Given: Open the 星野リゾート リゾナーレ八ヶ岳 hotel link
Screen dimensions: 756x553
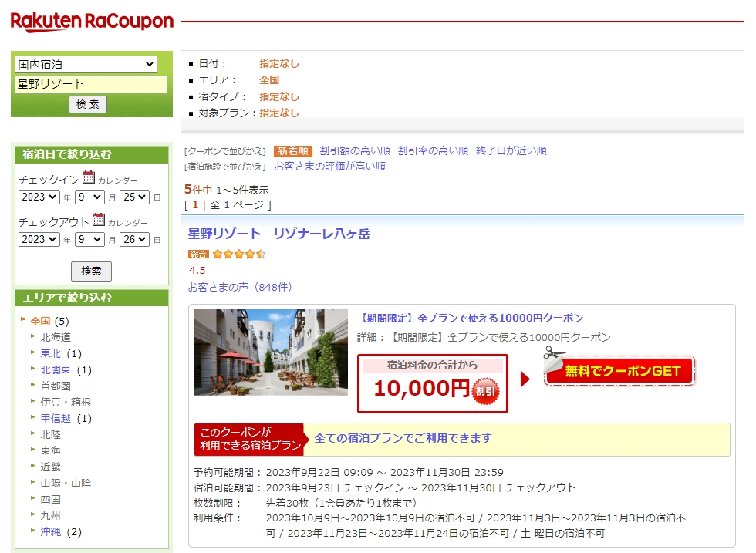Looking at the screenshot, I should 278,234.
